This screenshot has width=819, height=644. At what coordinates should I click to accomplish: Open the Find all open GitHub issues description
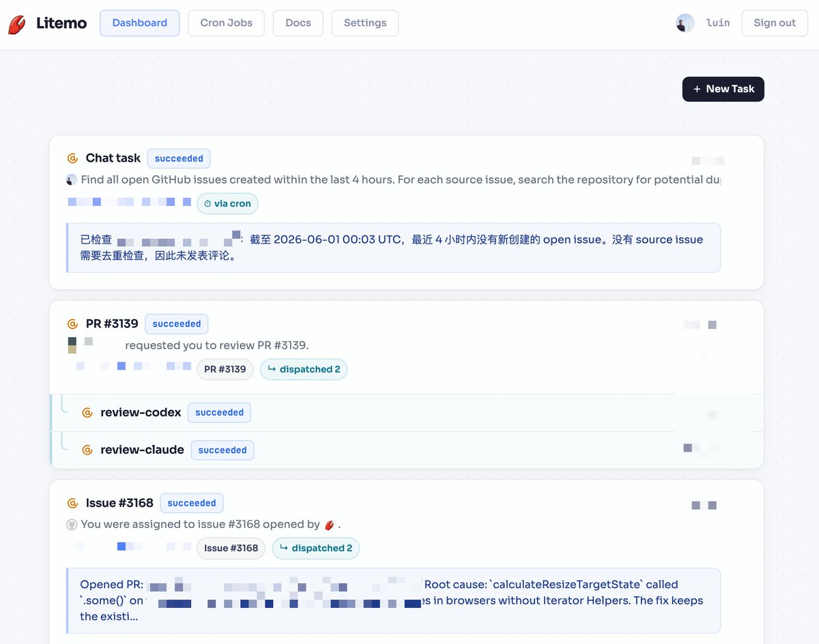point(401,180)
